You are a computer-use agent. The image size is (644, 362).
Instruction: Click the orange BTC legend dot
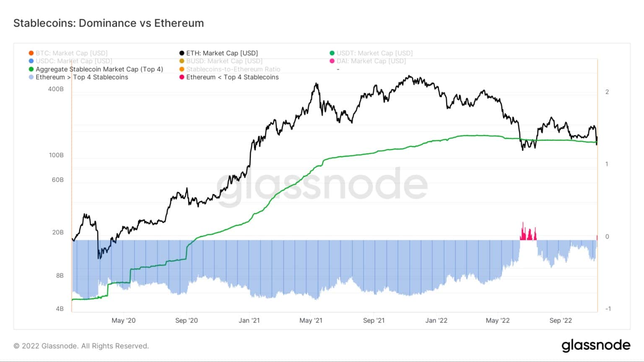31,53
